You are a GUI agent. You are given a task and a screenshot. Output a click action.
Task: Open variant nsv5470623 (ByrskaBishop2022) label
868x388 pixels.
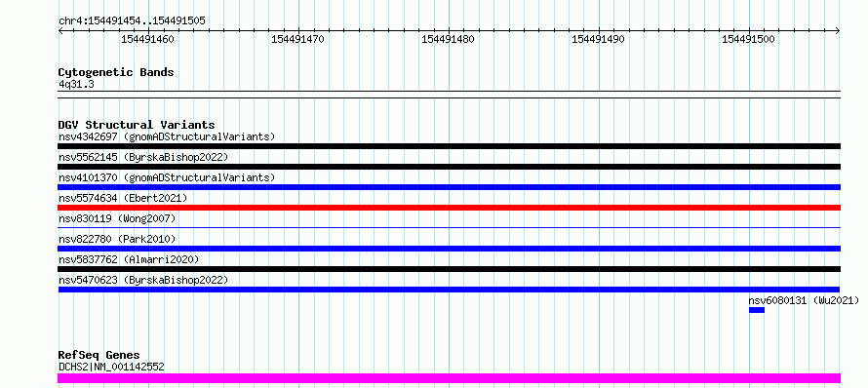click(143, 280)
